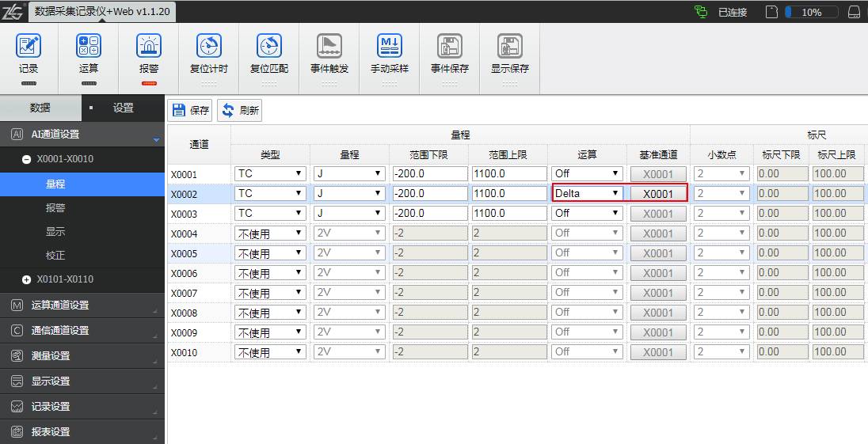Viewport: 868px width, 444px height.
Task: Click the X0001 范围下限 input field
Action: pyautogui.click(x=428, y=173)
